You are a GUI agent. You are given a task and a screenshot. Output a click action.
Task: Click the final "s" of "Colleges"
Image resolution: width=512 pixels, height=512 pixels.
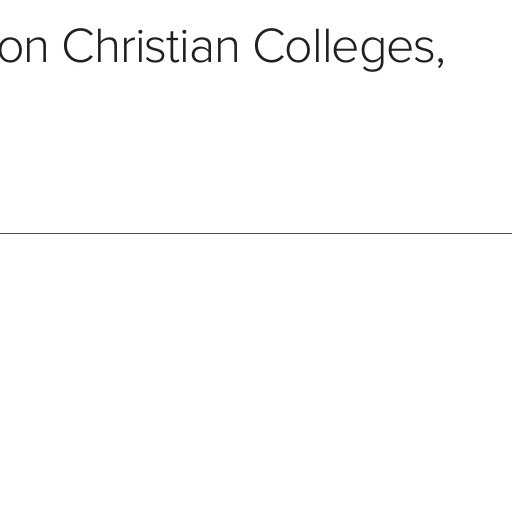point(426,50)
